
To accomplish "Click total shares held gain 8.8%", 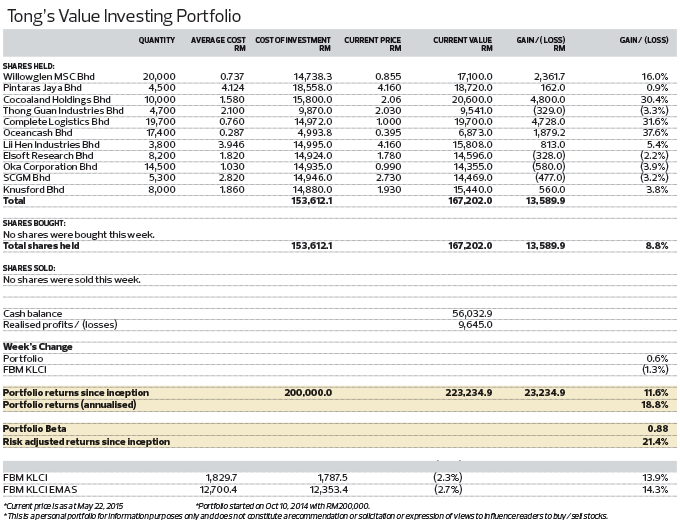I will (657, 246).
